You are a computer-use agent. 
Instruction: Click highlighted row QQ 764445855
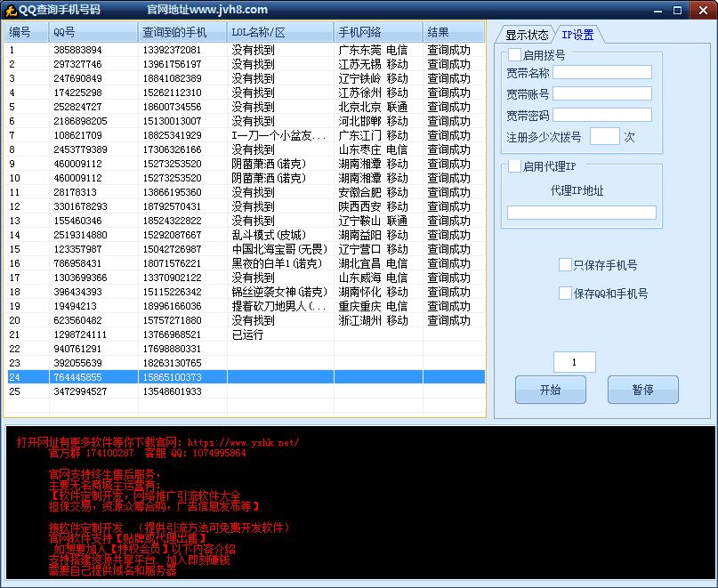[x=245, y=377]
